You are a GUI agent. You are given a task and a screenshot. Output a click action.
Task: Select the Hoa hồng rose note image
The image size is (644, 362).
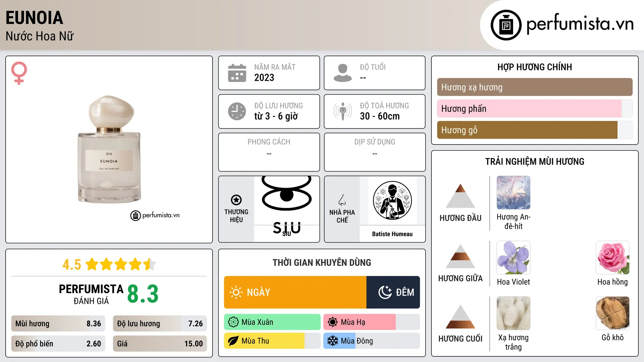click(x=613, y=258)
